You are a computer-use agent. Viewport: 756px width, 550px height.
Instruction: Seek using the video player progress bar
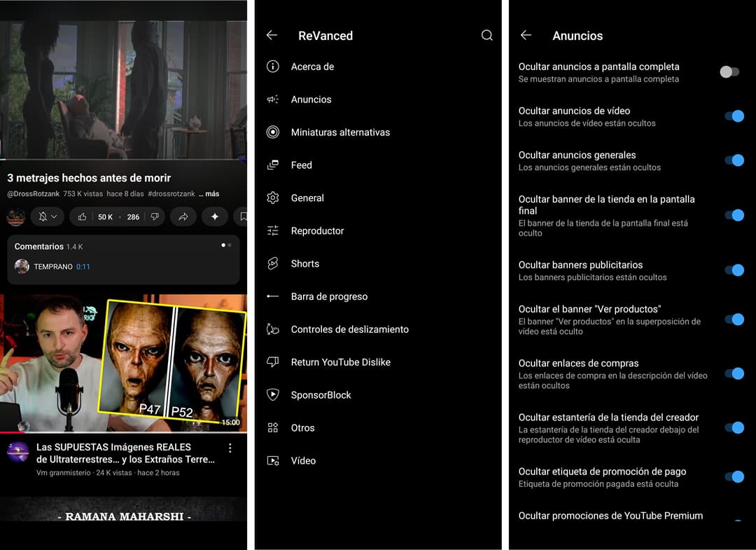point(123,159)
